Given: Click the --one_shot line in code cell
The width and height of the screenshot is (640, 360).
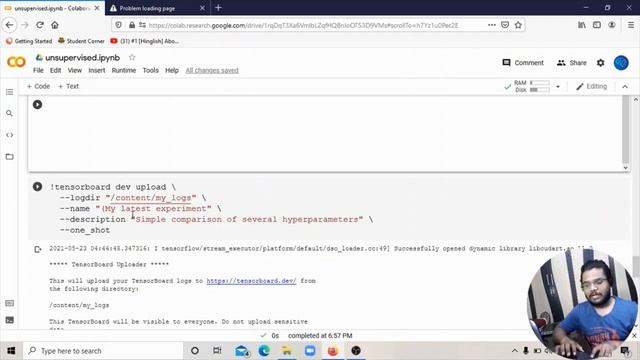Looking at the screenshot, I should click(x=85, y=230).
